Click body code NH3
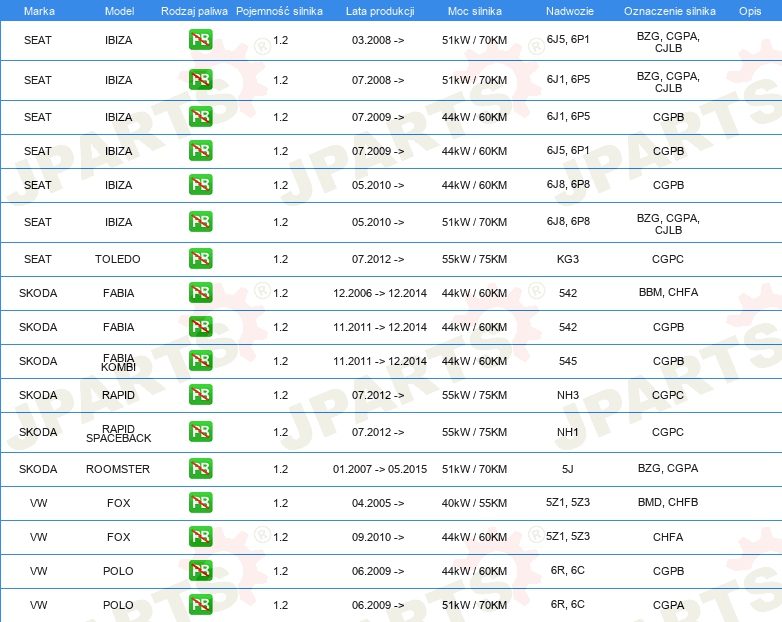This screenshot has height=622, width=782. click(x=568, y=395)
